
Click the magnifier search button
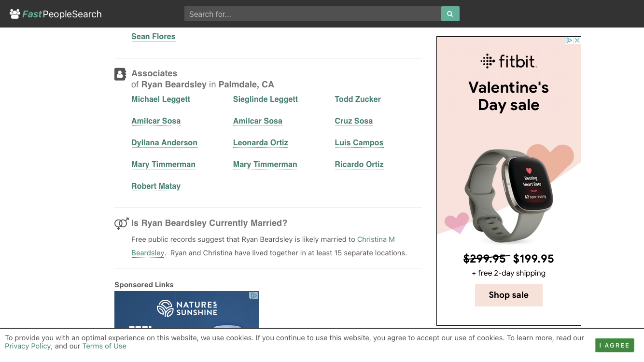tap(450, 14)
